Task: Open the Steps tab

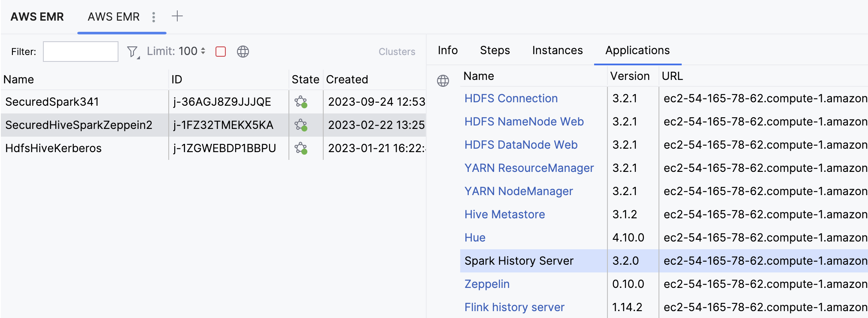Action: pyautogui.click(x=495, y=50)
